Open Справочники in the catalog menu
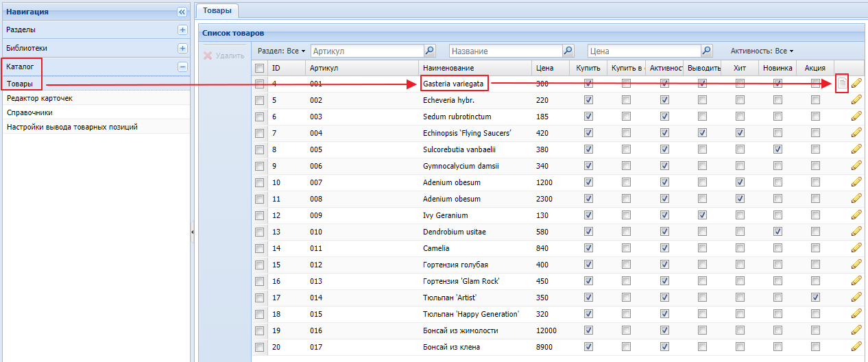The width and height of the screenshot is (868, 362). coord(29,112)
